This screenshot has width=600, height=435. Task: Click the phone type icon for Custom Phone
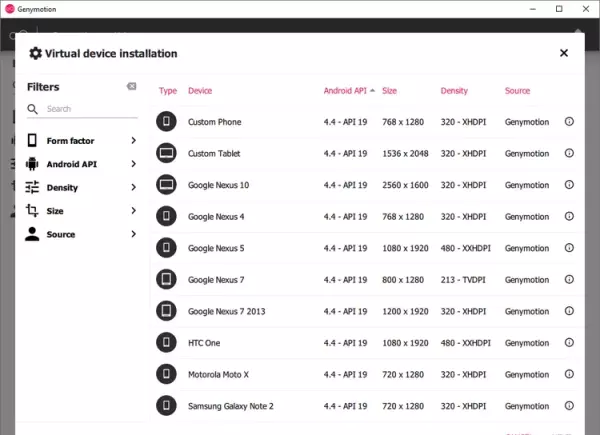[x=166, y=122]
